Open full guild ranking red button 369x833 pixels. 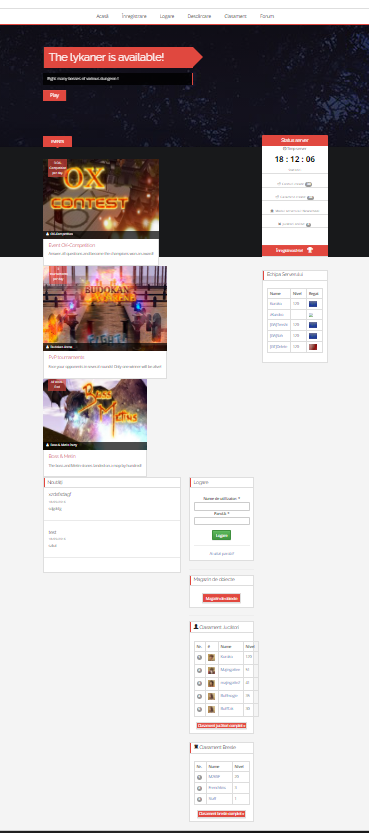(x=221, y=814)
